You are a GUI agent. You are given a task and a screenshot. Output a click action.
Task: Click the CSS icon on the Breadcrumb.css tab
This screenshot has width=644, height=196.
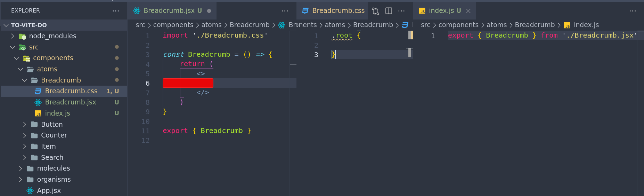[x=305, y=11]
